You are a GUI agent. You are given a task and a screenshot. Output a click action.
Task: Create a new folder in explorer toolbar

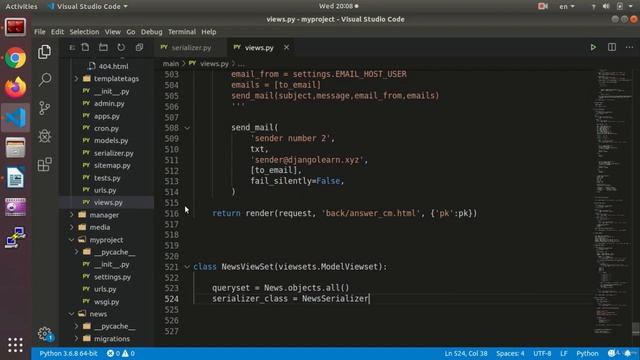click(103, 47)
